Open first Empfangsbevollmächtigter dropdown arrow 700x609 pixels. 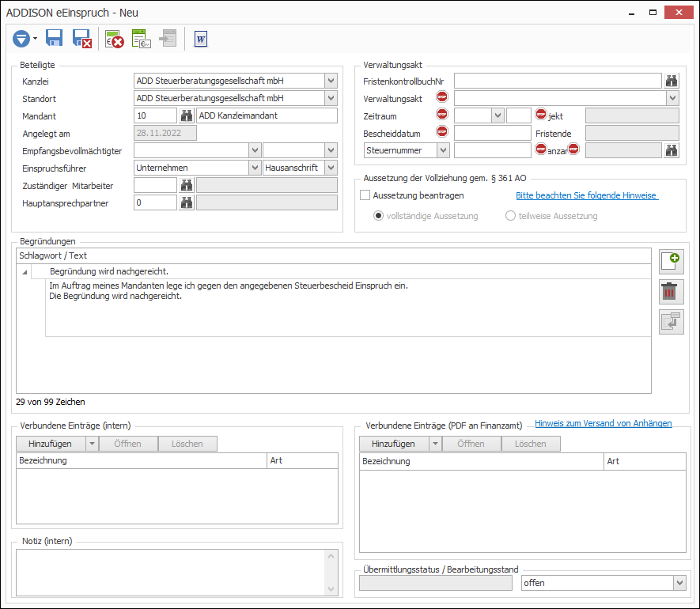point(254,150)
